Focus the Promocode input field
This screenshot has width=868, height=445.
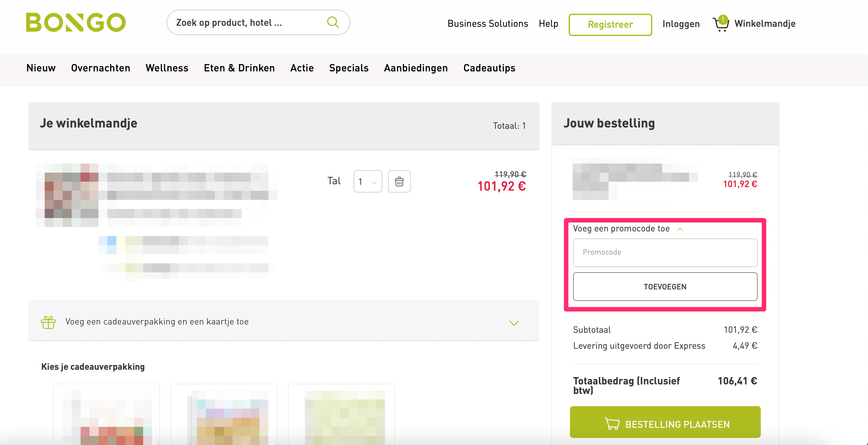(665, 252)
